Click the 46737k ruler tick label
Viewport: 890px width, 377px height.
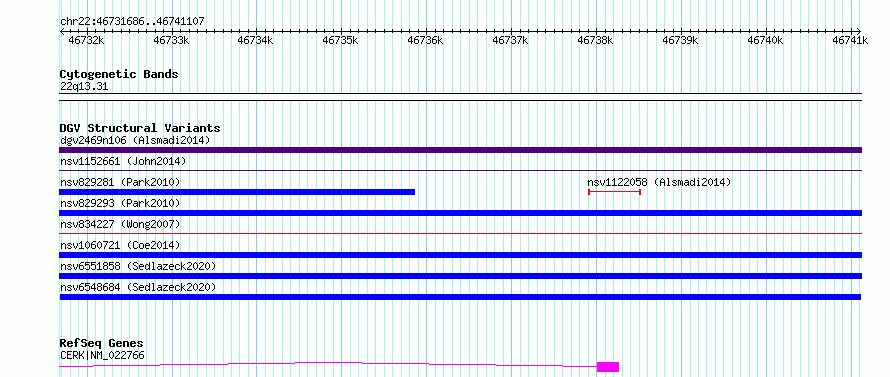point(510,40)
